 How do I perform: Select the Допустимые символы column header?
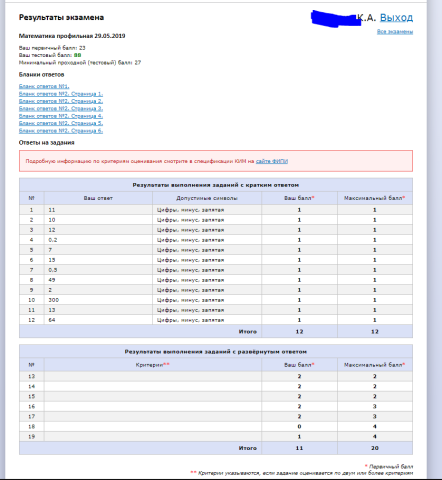tap(207, 198)
